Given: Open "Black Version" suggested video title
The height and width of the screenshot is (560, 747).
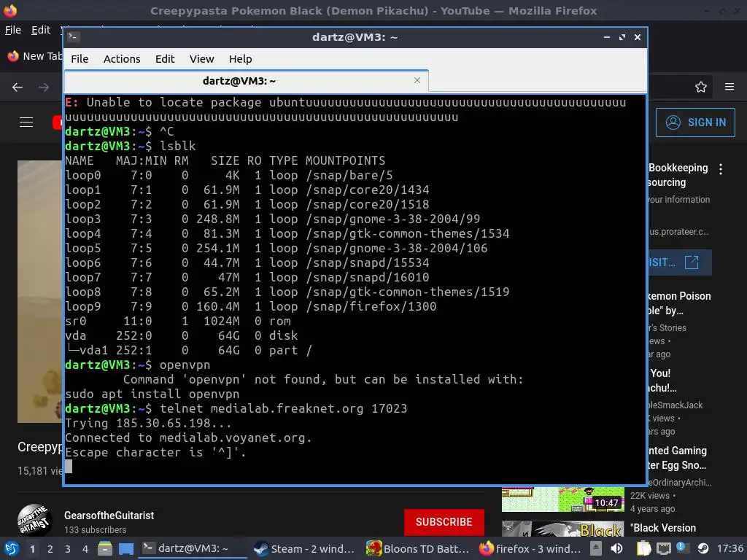Looking at the screenshot, I should [x=663, y=528].
